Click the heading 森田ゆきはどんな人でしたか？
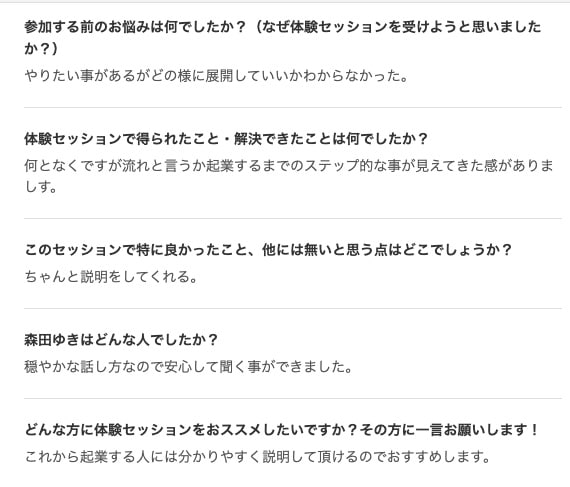Screen dimensions: 570x487 tap(121, 340)
